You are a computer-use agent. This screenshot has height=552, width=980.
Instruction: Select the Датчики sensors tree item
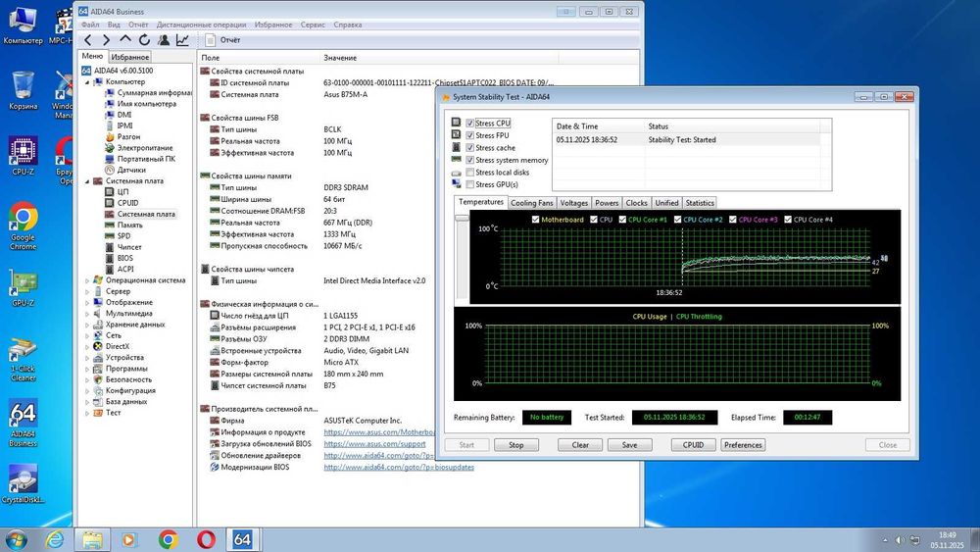point(131,170)
